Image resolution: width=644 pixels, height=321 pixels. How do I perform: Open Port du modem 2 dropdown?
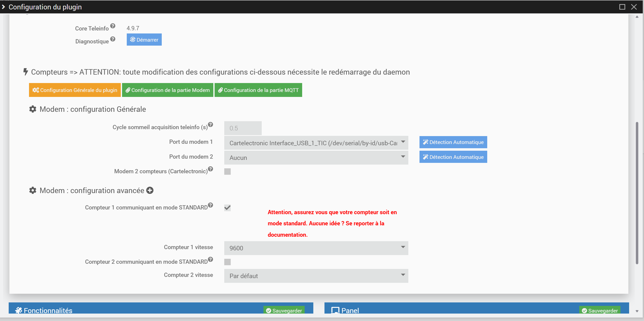(x=316, y=157)
